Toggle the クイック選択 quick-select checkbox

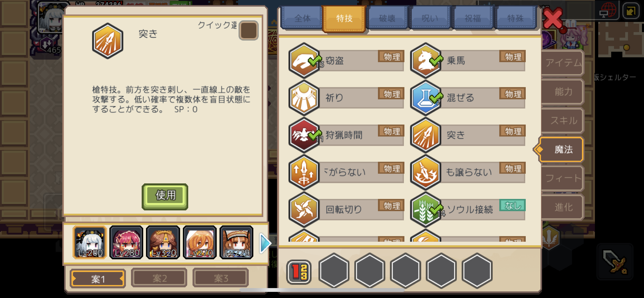[x=248, y=31]
